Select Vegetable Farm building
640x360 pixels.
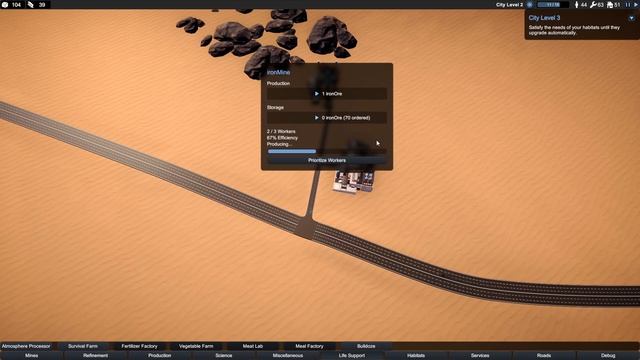196,346
